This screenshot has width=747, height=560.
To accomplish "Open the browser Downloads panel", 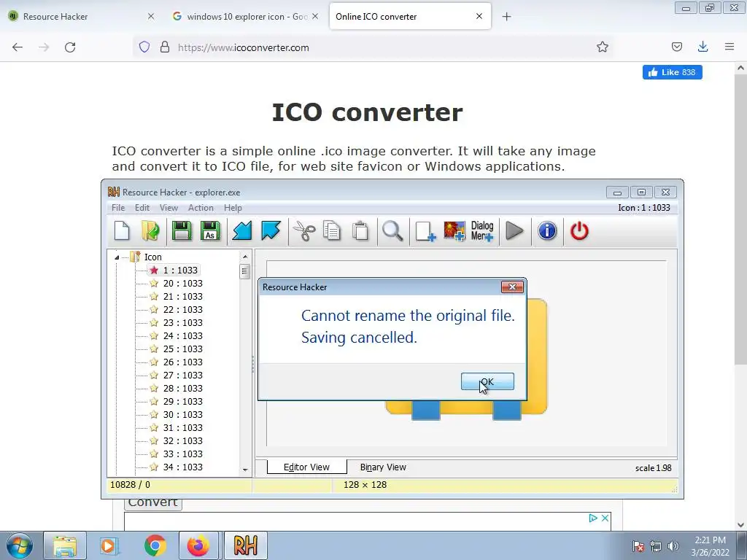I will [x=703, y=47].
